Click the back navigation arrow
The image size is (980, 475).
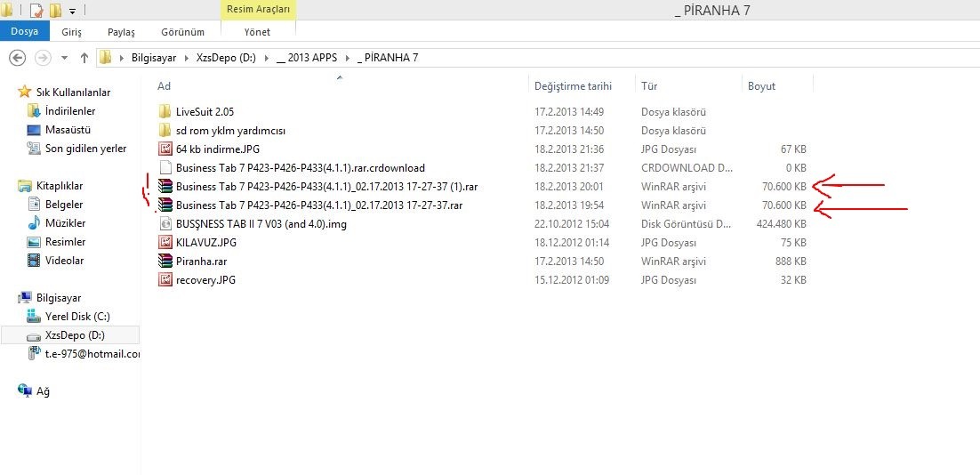pyautogui.click(x=17, y=58)
